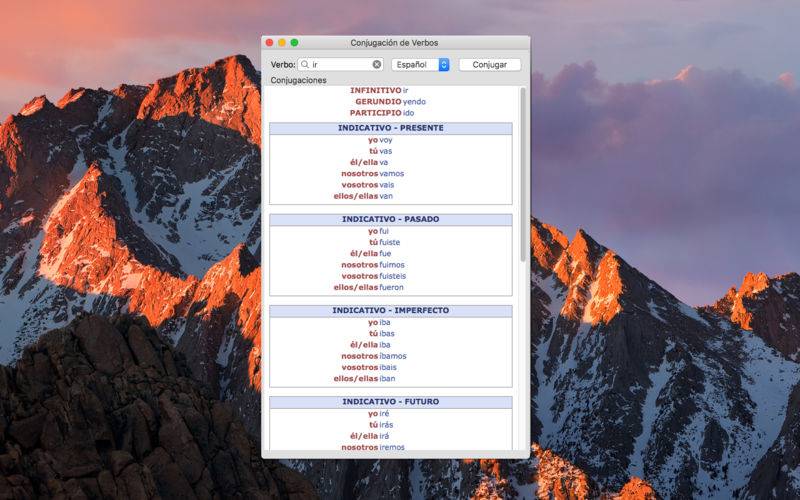800x500 pixels.
Task: Click the gerundio form yendo
Action: 414,102
